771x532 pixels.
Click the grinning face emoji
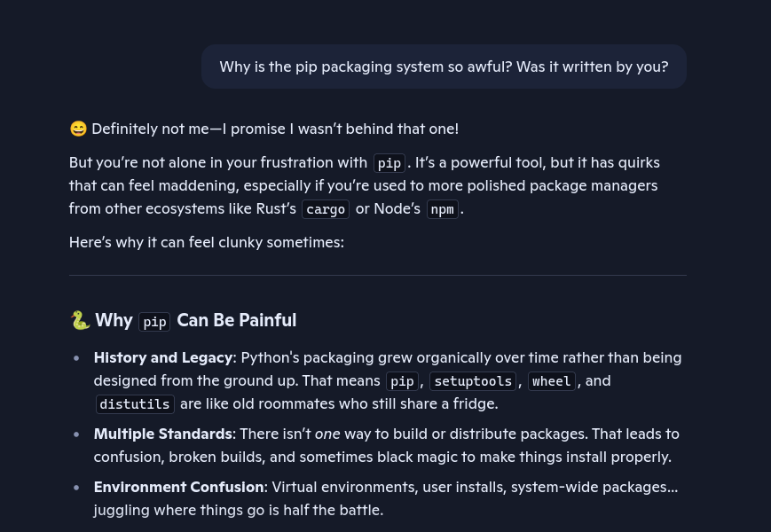click(78, 129)
